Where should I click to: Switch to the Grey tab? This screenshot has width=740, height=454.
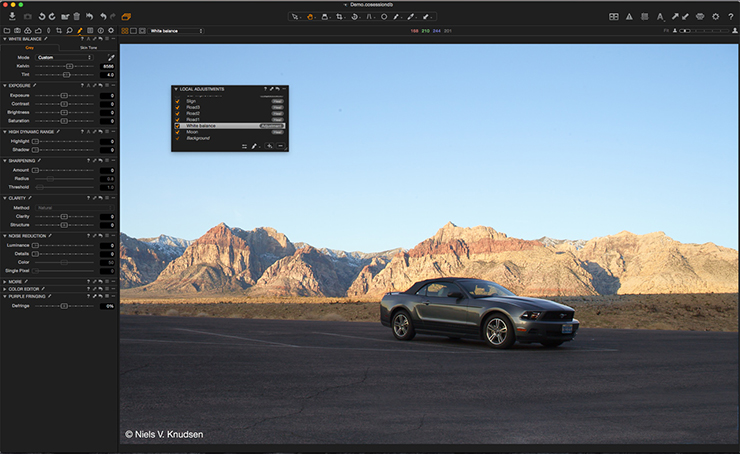click(30, 48)
